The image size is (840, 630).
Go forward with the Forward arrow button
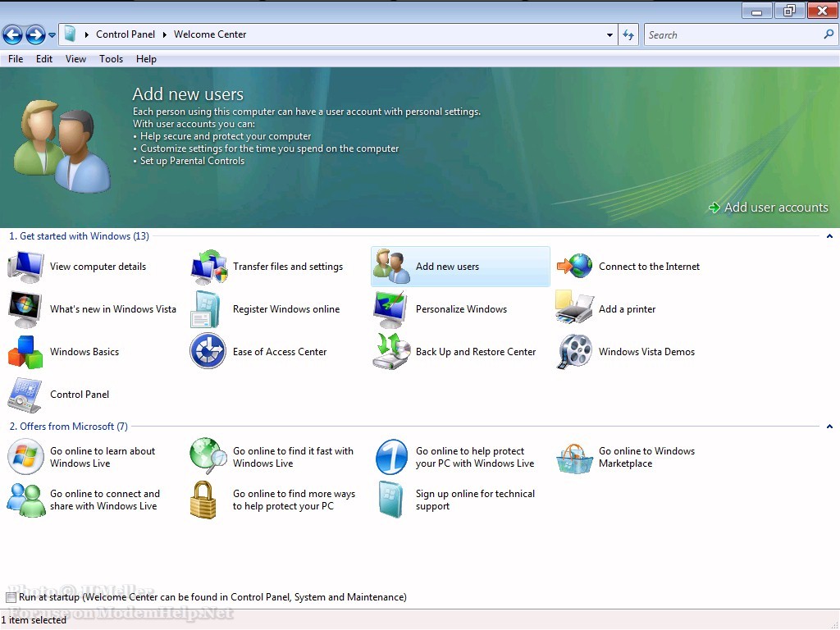(x=35, y=34)
